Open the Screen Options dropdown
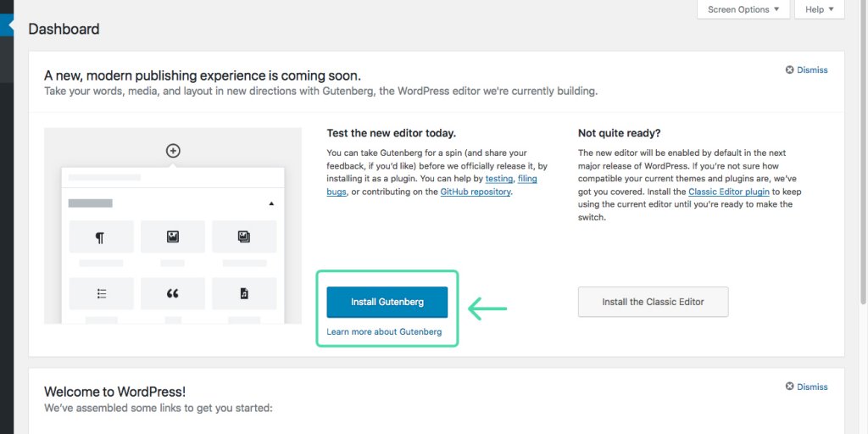Viewport: 868px width, 434px height. click(x=743, y=9)
